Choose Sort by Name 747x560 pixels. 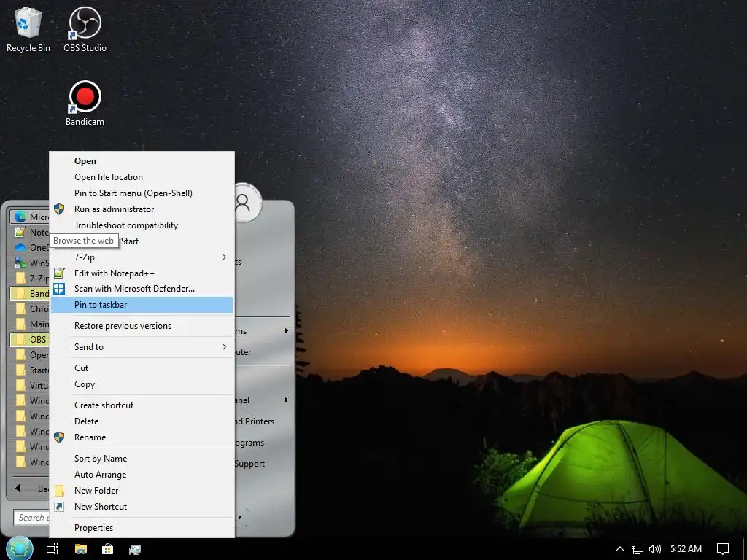click(142, 459)
